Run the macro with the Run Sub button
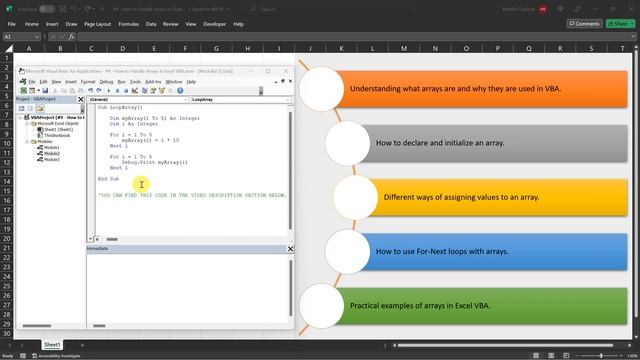Screen dimensions: 640x360 point(109,91)
